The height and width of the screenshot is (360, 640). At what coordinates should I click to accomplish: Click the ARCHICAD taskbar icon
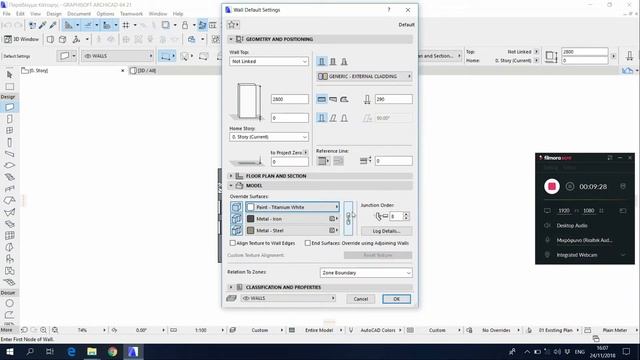[133, 351]
